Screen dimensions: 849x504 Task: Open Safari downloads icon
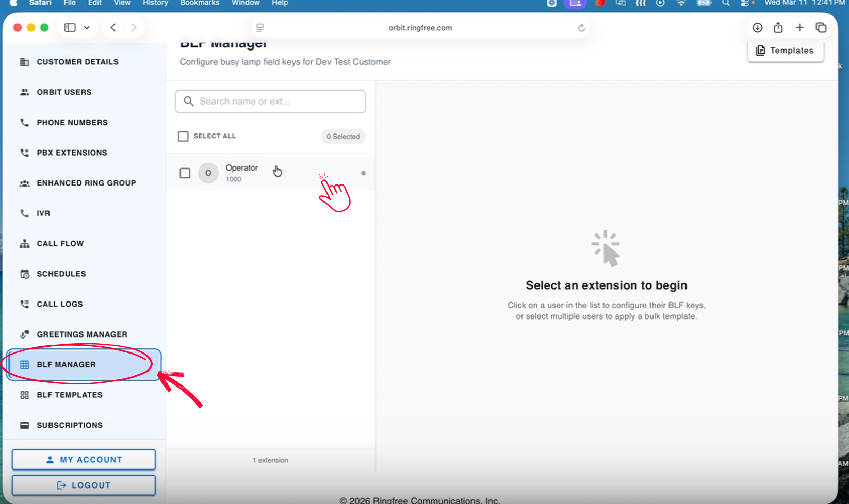pos(757,28)
